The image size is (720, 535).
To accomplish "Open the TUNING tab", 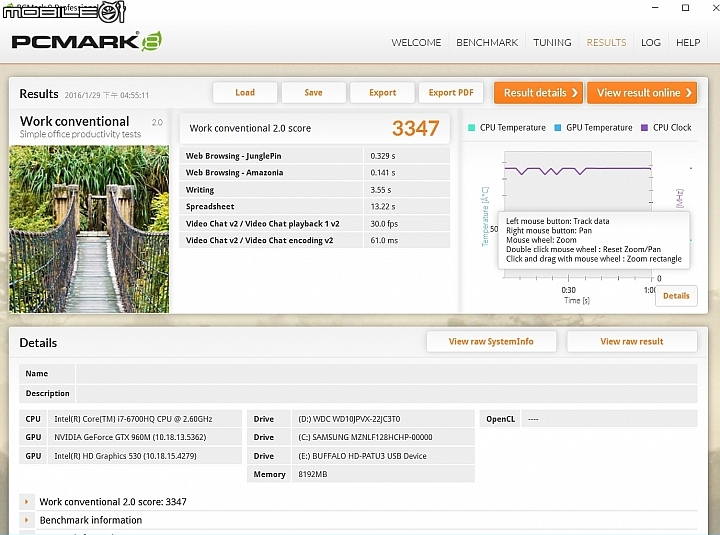I will (x=552, y=43).
